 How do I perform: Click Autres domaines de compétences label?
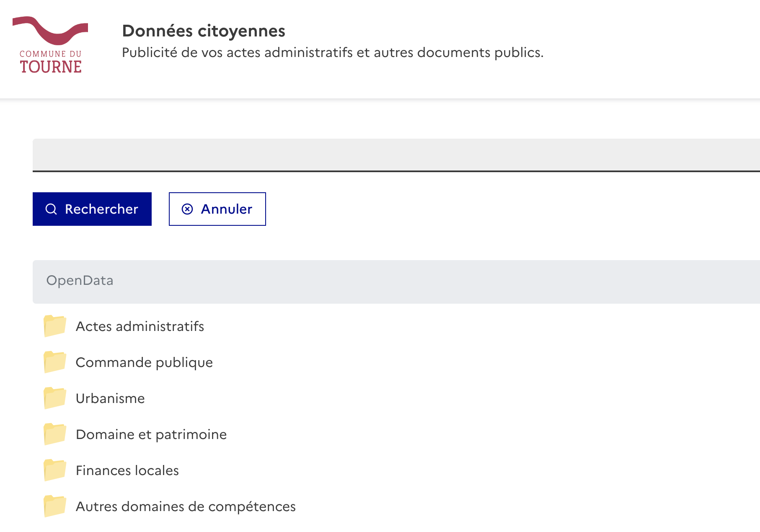pyautogui.click(x=186, y=507)
